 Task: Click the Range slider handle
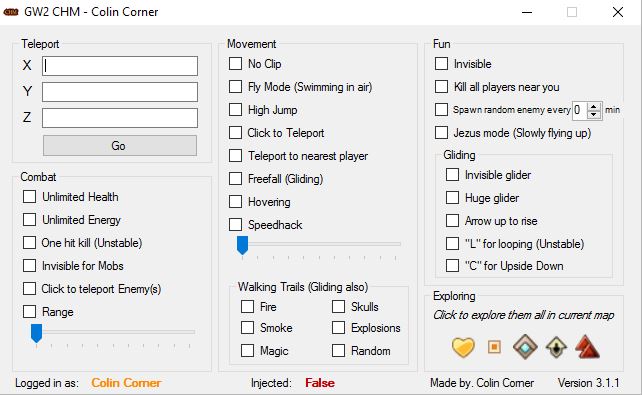[x=36, y=333]
